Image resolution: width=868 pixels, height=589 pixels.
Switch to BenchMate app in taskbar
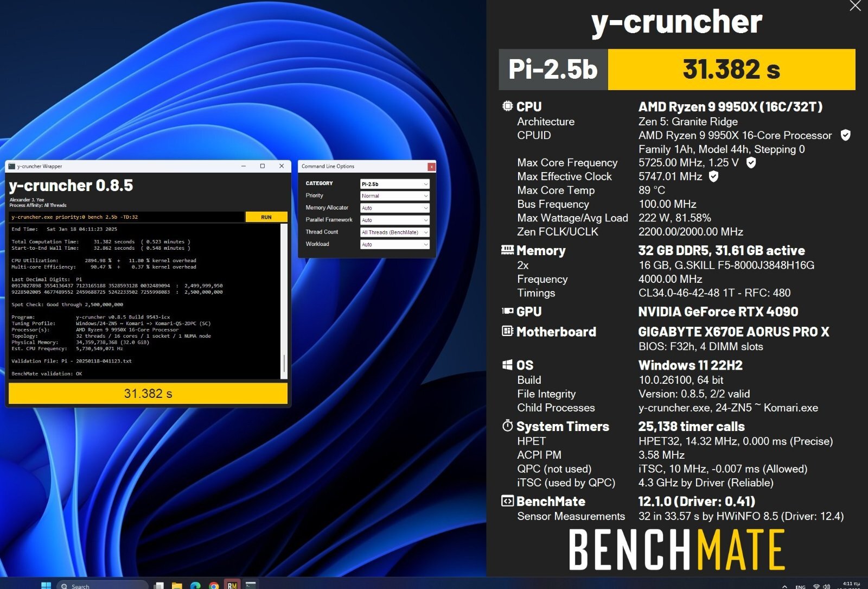click(x=232, y=585)
